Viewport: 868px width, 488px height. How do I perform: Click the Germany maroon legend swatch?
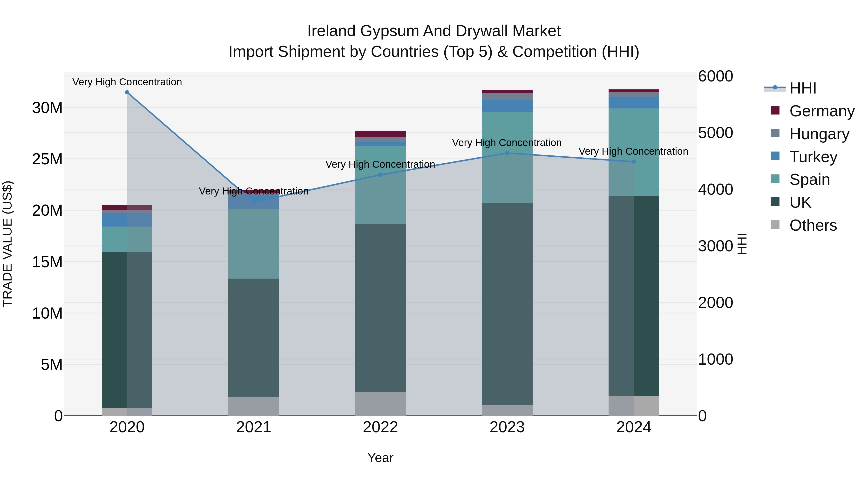coord(775,110)
